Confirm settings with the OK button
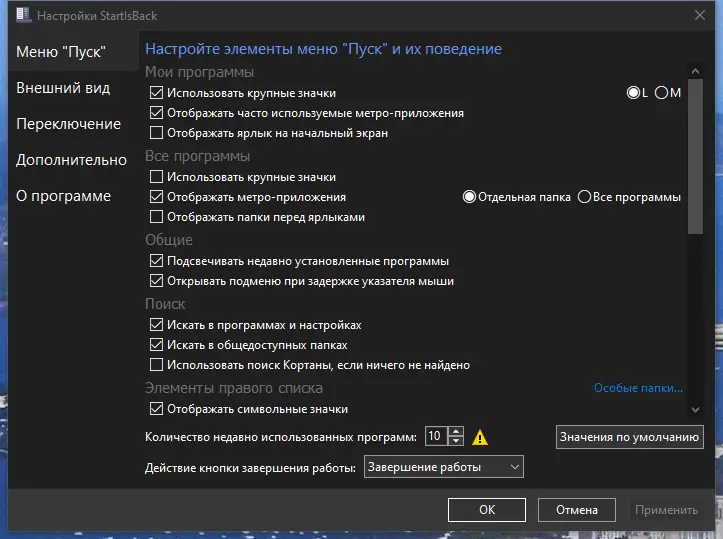This screenshot has width=723, height=539. pyautogui.click(x=487, y=510)
